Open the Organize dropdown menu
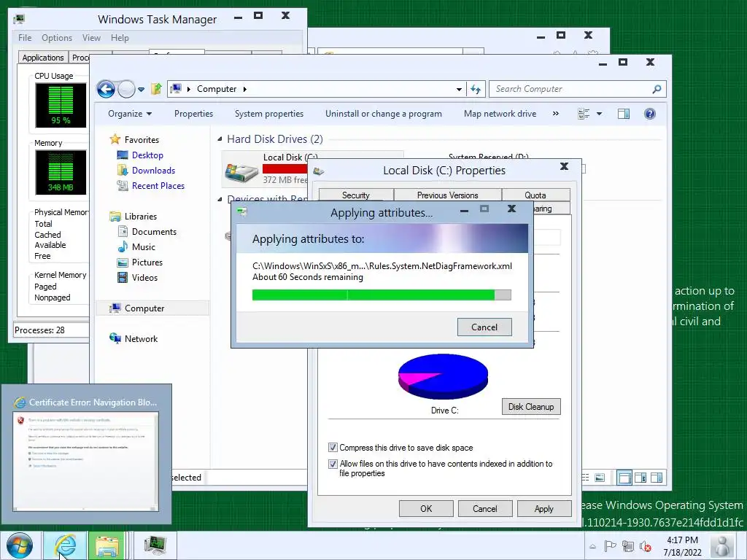The width and height of the screenshot is (747, 560). tap(130, 113)
